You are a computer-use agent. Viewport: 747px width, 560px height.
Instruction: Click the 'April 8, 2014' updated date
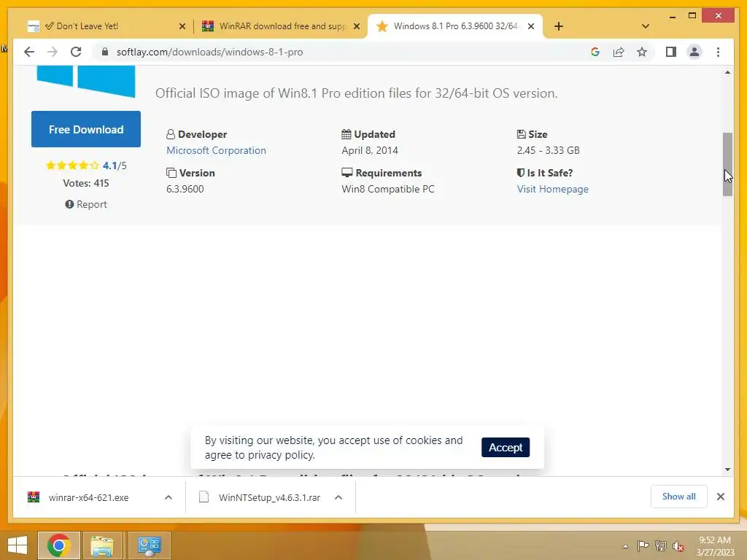point(370,150)
